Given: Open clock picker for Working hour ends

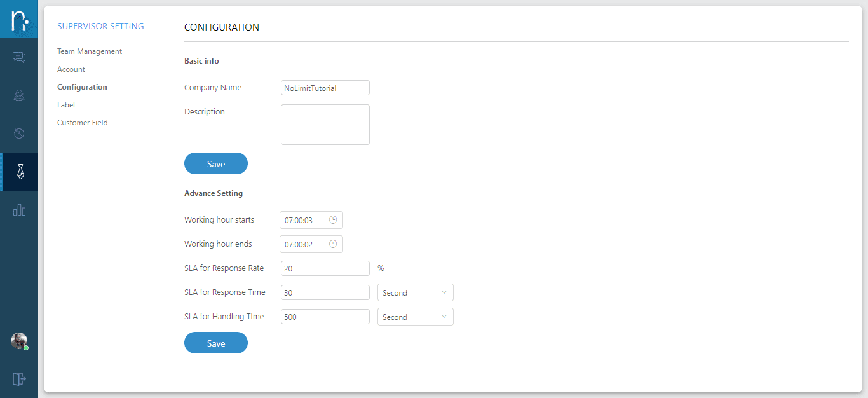Looking at the screenshot, I should coord(333,244).
